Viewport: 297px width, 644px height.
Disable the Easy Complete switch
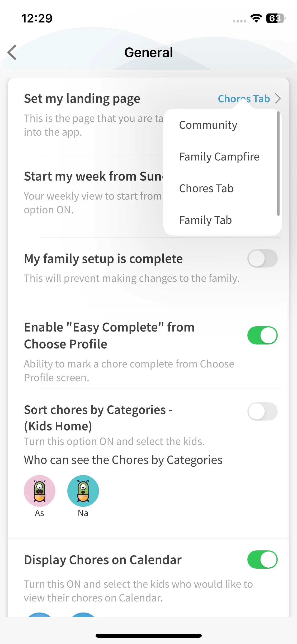[x=262, y=335]
